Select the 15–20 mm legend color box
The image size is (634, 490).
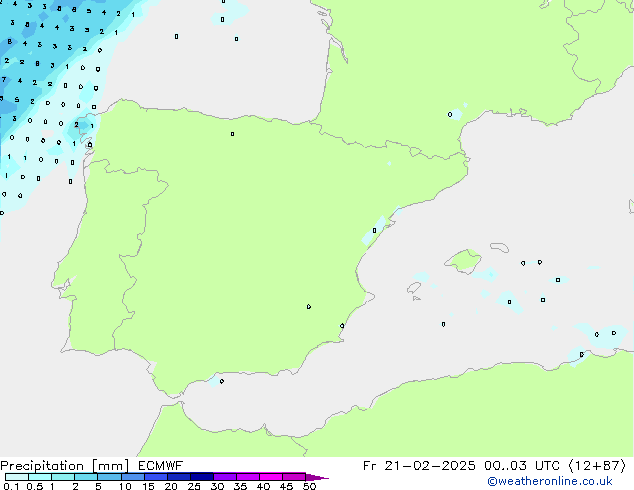(155, 477)
